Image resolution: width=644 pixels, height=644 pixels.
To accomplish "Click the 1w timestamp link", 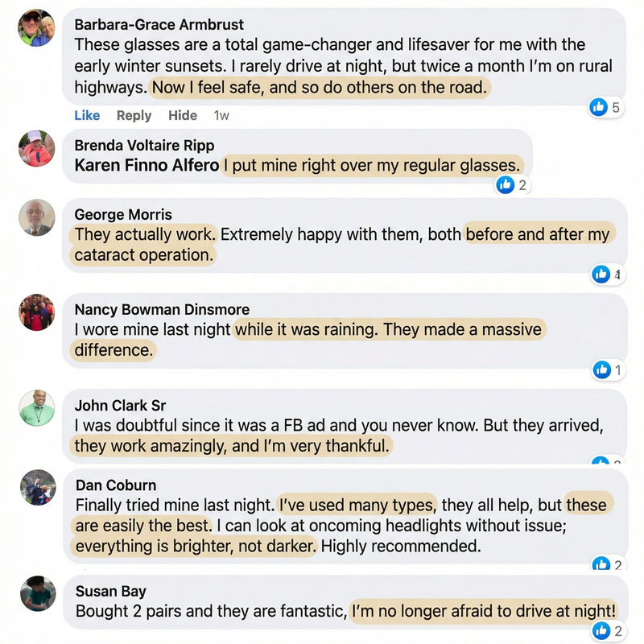I will pos(221,115).
